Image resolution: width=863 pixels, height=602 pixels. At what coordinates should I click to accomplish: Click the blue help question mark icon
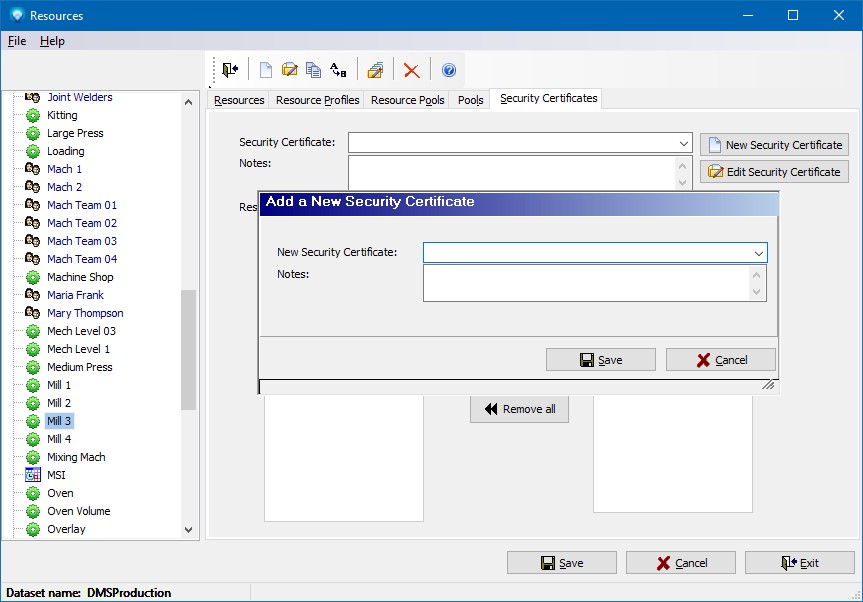click(449, 70)
